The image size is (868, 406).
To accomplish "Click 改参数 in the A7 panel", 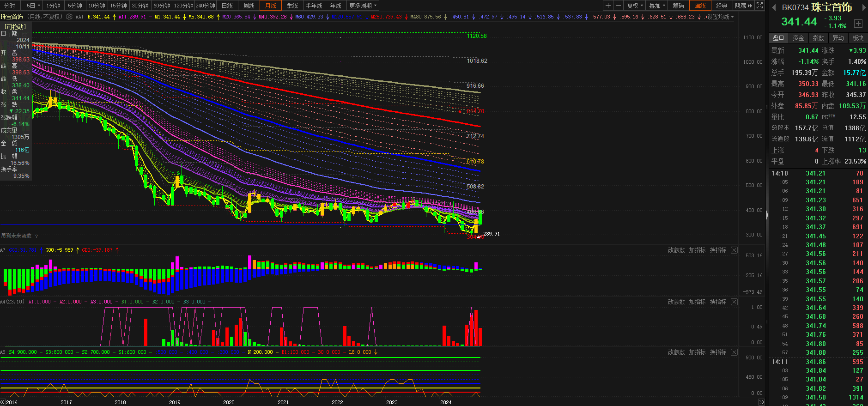I will (x=676, y=250).
